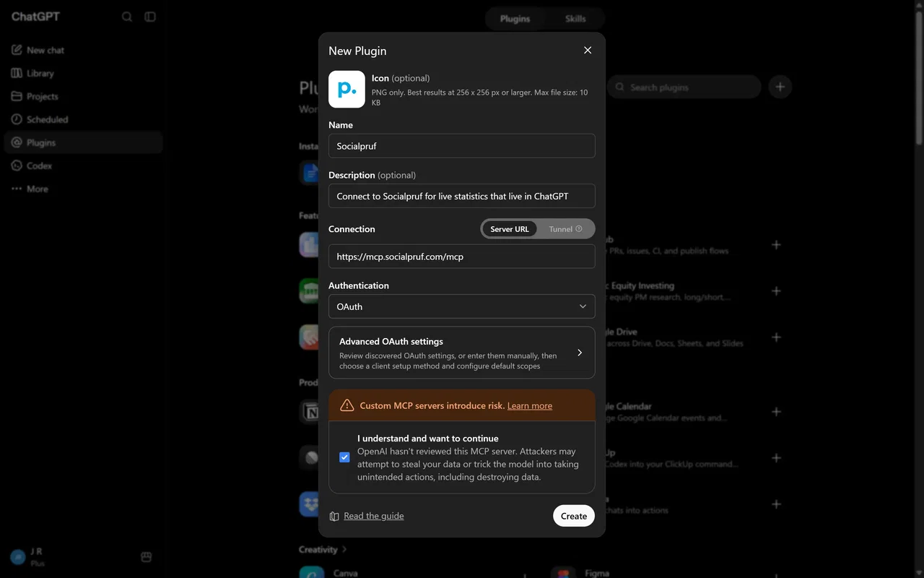The height and width of the screenshot is (578, 924).
Task: Open Library in the sidebar
Action: [x=83, y=73]
